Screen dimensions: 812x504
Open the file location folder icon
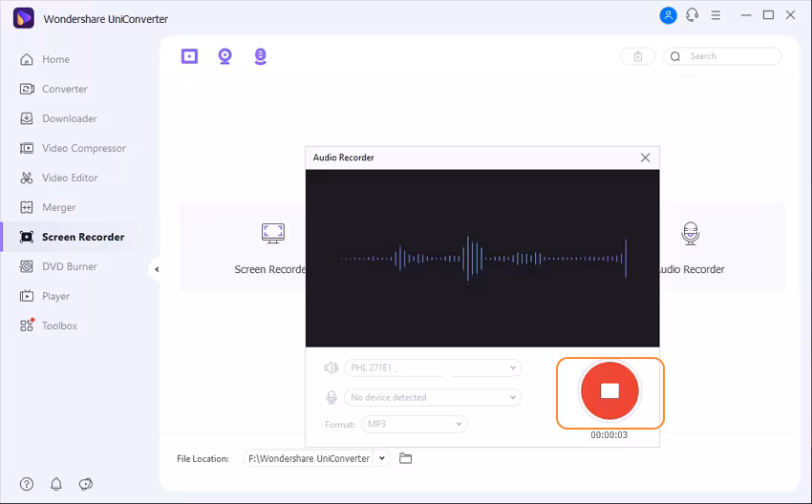(x=405, y=458)
